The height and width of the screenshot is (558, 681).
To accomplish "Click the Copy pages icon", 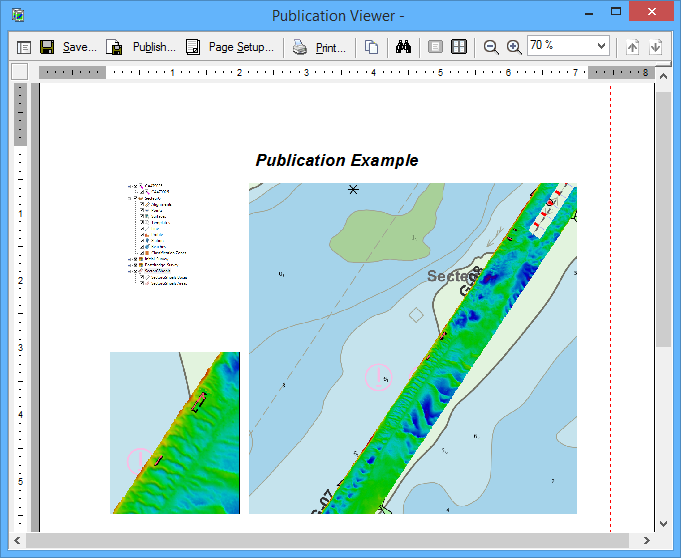I will pyautogui.click(x=371, y=47).
